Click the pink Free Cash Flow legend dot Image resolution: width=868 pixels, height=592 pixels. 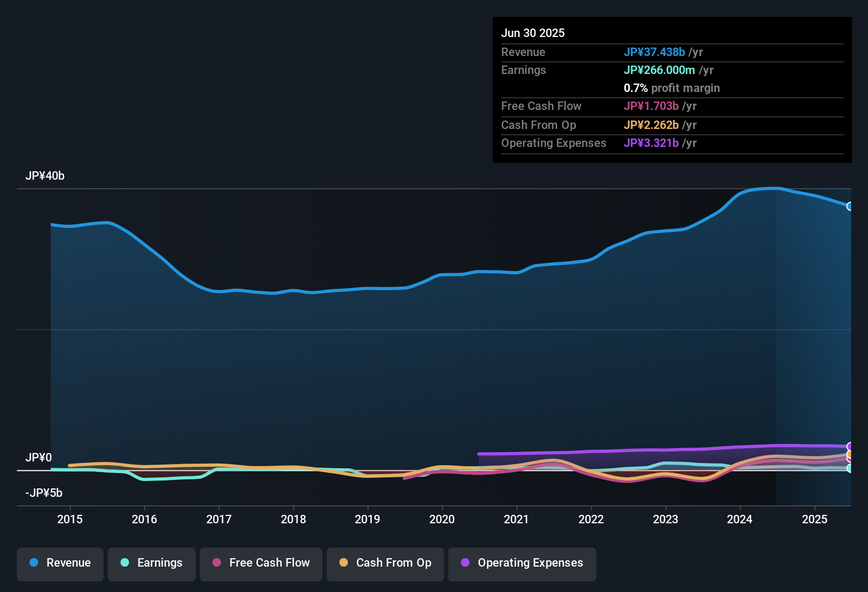pos(216,562)
